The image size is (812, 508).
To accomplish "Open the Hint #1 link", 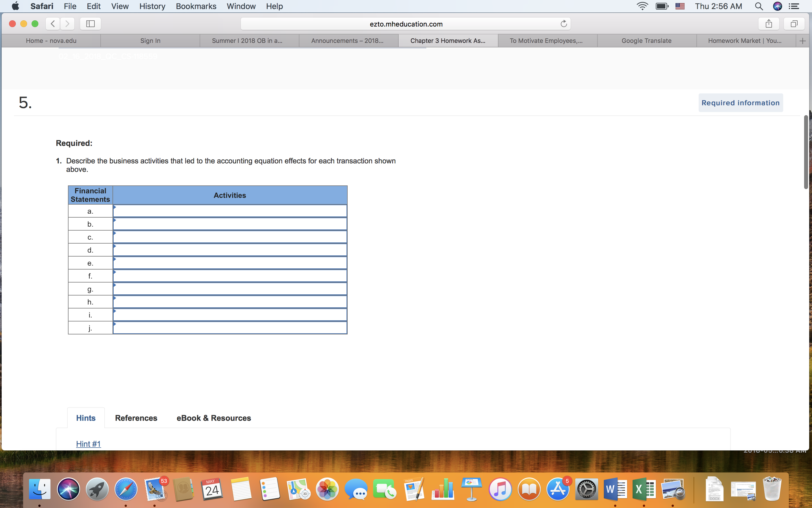I will point(88,444).
